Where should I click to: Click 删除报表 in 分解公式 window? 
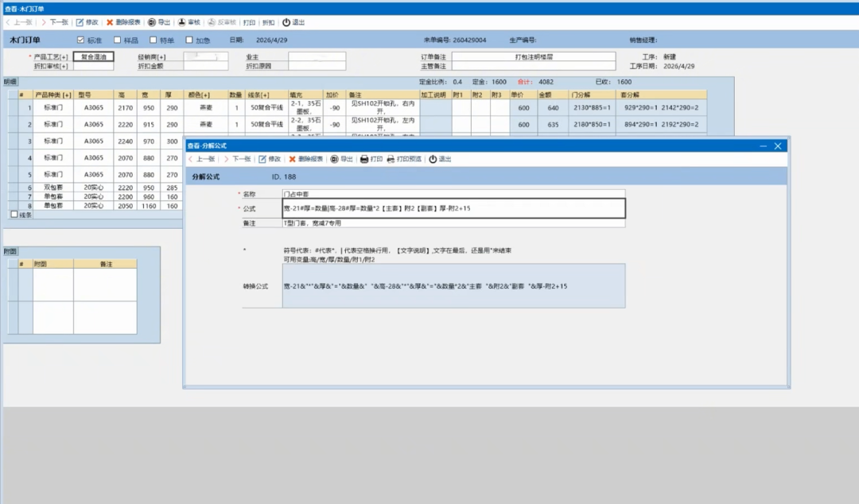click(305, 159)
